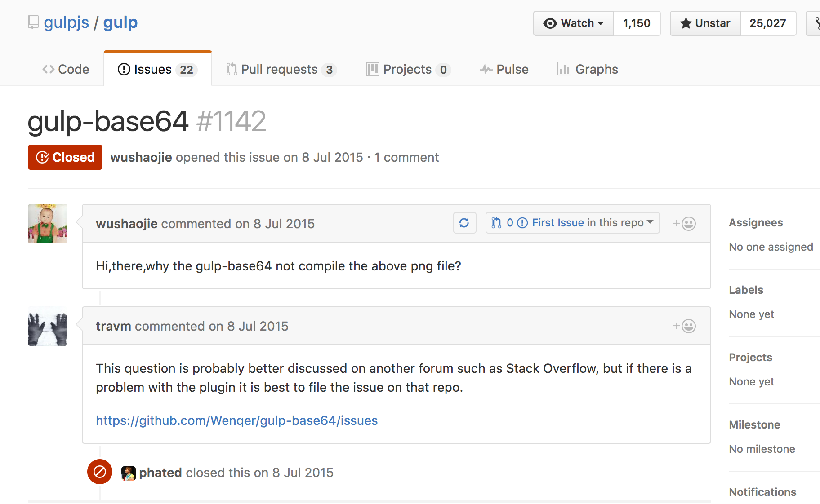The image size is (820, 504).
Task: Open the Pulse tab
Action: click(x=504, y=69)
